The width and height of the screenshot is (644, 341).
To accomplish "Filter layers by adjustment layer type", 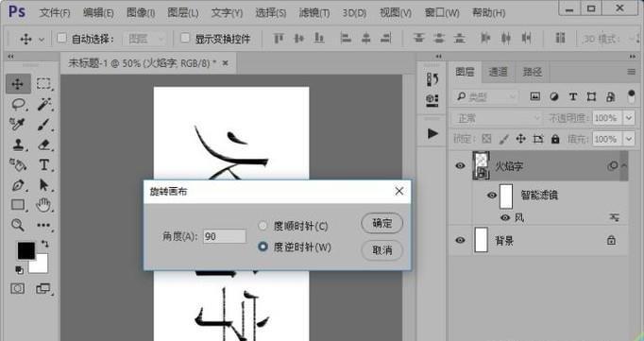I will coord(554,96).
